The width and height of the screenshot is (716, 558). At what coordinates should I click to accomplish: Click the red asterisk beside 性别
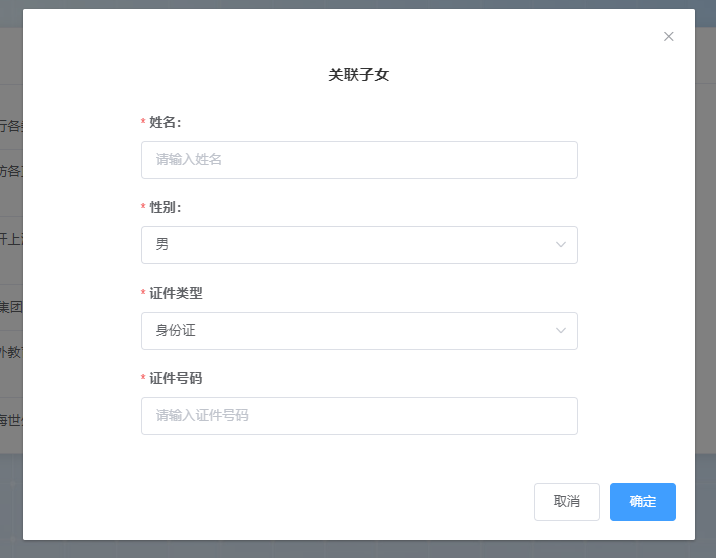pos(143,206)
